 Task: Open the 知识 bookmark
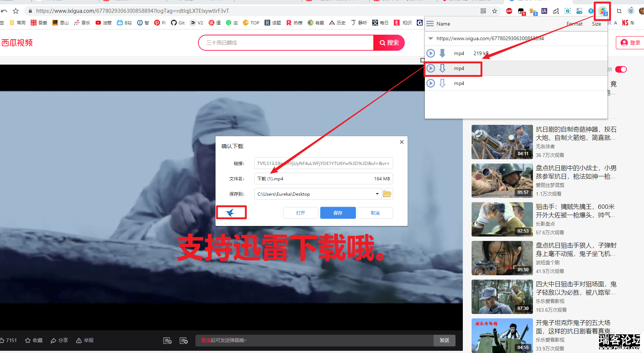403,23
